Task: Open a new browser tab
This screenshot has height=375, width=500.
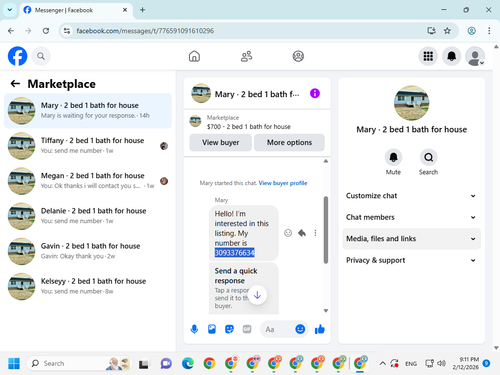Action: click(142, 10)
